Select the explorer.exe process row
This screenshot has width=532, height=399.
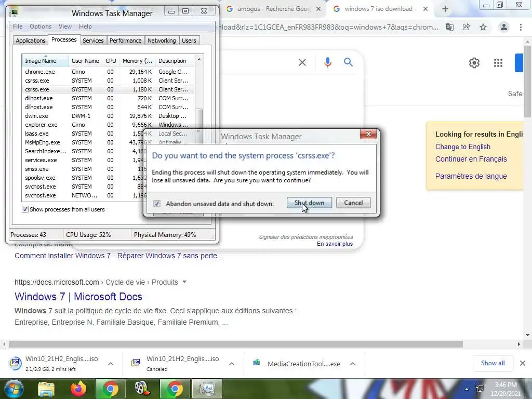pos(108,125)
